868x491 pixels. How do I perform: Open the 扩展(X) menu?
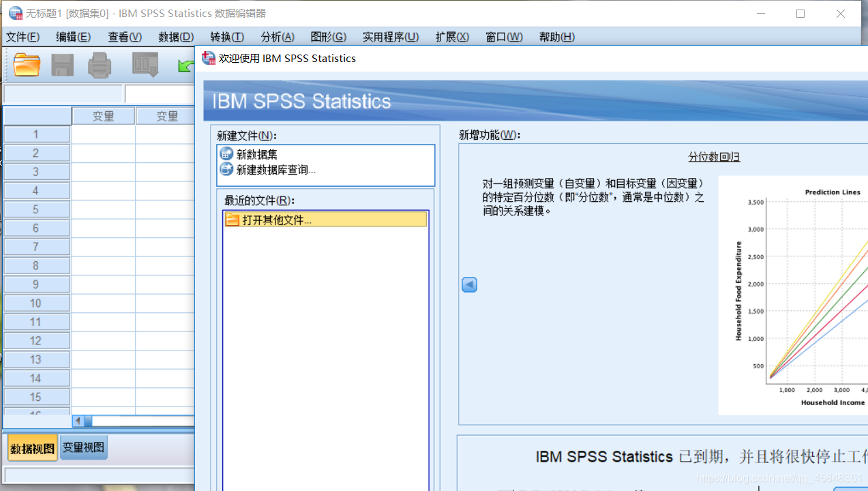tap(452, 37)
